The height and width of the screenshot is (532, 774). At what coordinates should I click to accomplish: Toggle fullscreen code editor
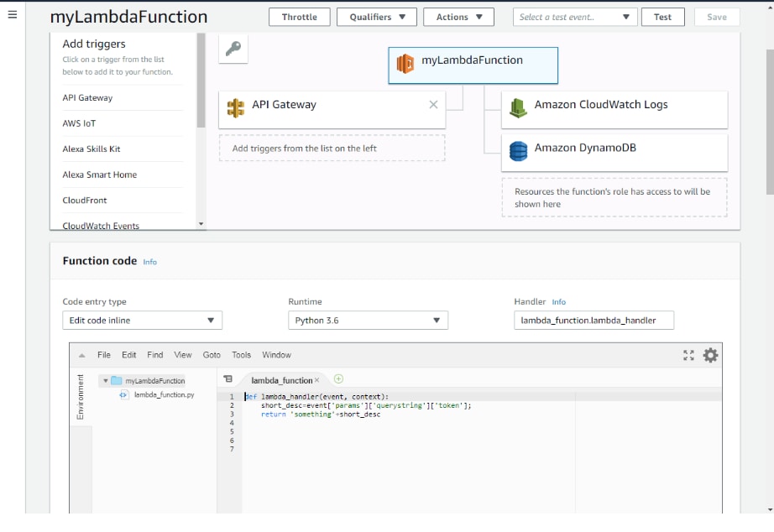click(688, 355)
